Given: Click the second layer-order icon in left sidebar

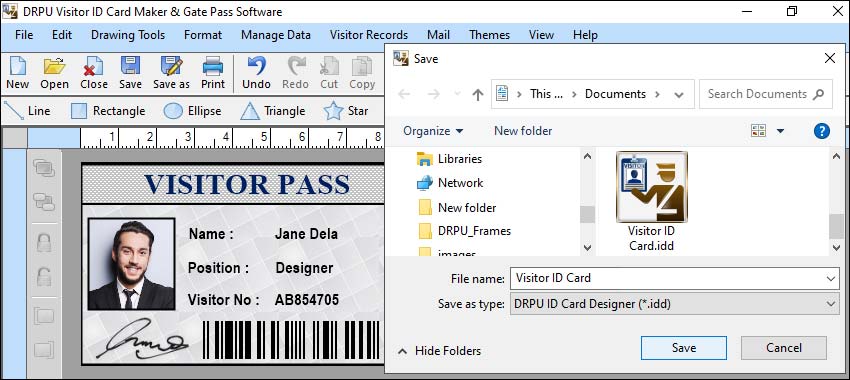Looking at the screenshot, I should [x=44, y=202].
